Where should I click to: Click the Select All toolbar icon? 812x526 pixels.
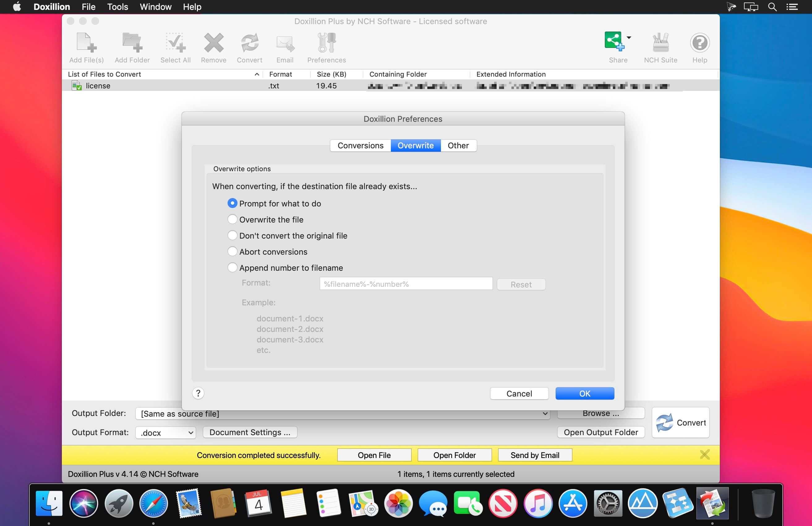point(175,43)
